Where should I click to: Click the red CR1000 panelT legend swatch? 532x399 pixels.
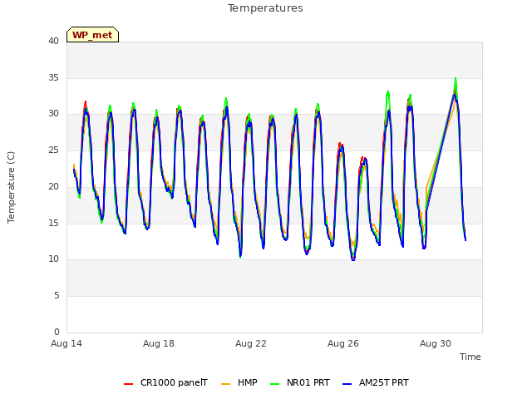128,384
